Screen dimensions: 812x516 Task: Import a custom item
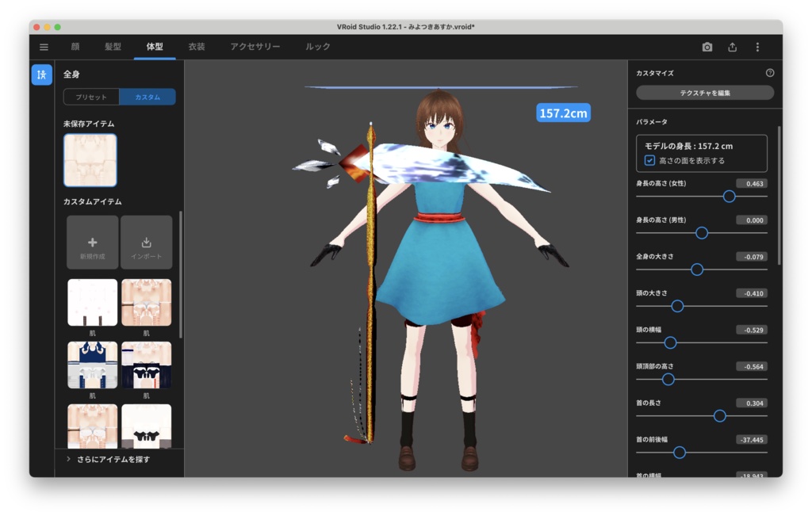coord(147,243)
